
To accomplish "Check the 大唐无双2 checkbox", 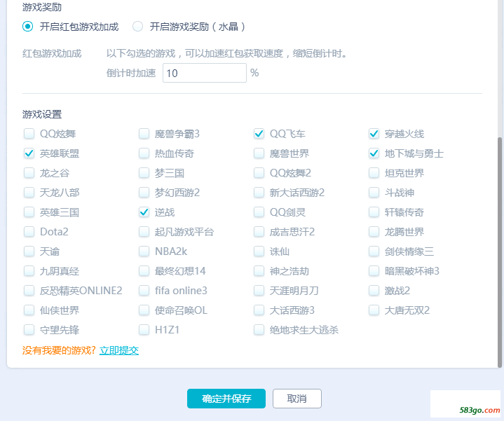I will coord(374,310).
